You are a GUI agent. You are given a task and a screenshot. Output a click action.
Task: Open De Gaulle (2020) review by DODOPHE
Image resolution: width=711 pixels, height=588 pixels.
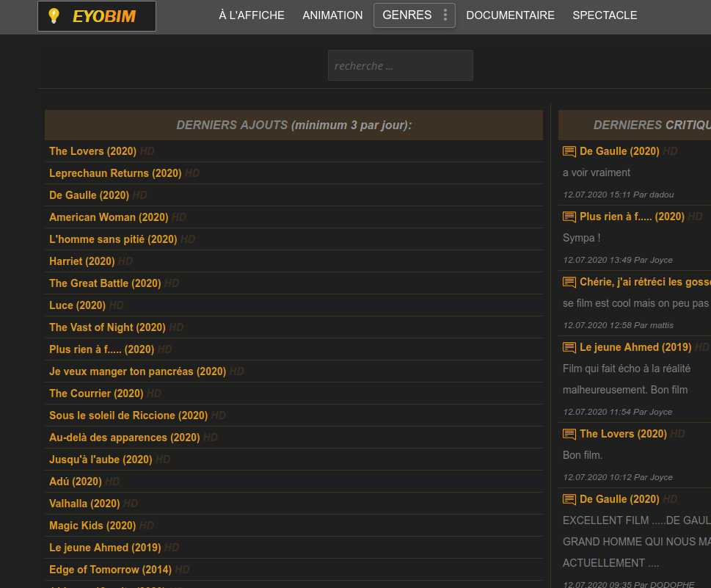click(x=619, y=499)
